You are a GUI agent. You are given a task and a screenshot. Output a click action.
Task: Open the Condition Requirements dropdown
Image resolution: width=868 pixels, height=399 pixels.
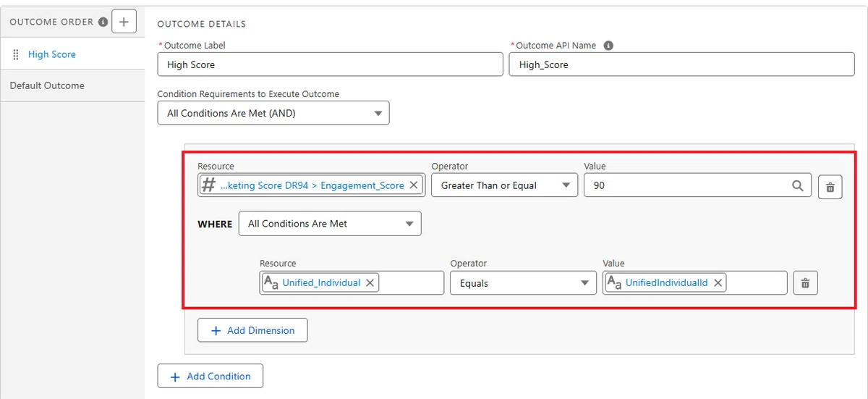(273, 113)
